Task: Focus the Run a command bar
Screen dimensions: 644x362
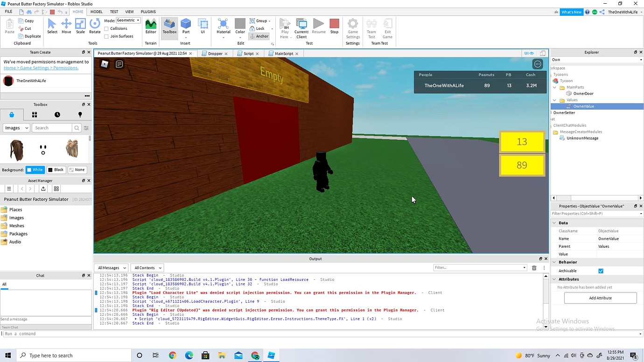Action: [x=321, y=334]
